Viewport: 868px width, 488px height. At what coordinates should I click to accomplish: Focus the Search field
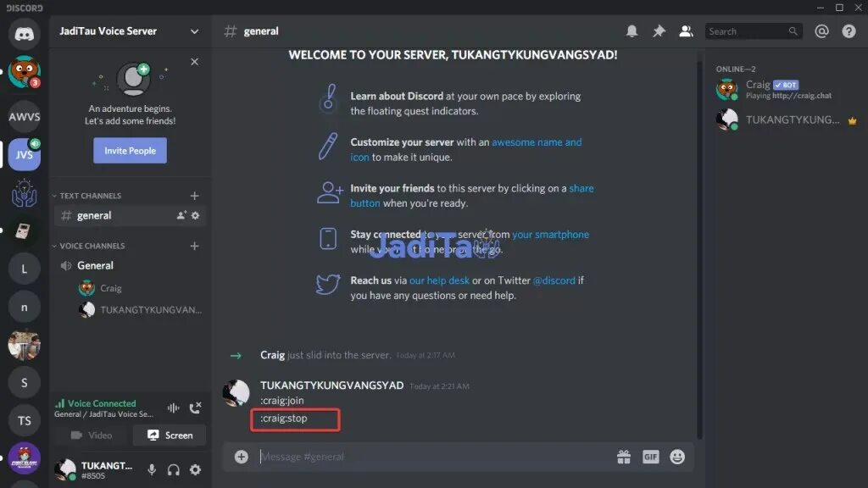(754, 31)
